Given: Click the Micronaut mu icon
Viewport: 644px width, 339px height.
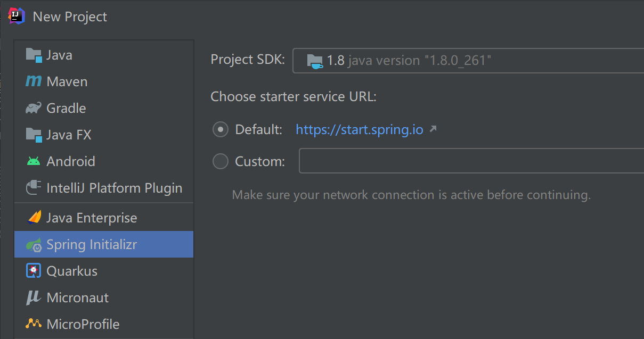Looking at the screenshot, I should pyautogui.click(x=34, y=298).
